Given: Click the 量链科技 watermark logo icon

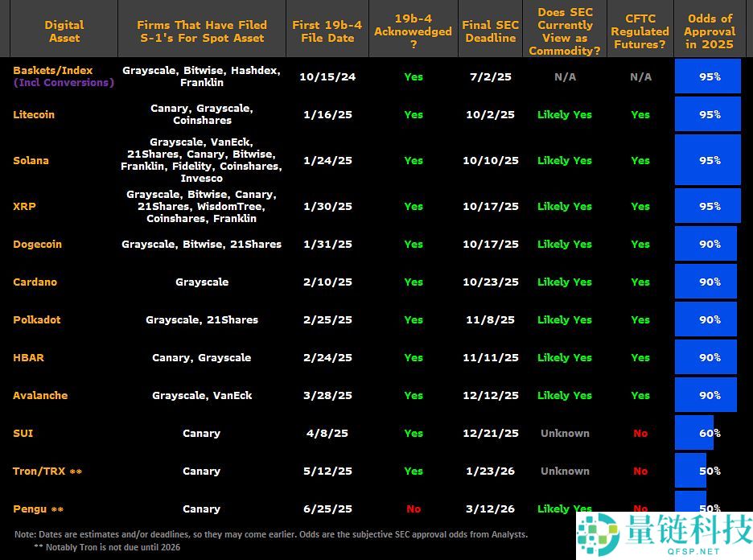Looking at the screenshot, I should point(595,533).
